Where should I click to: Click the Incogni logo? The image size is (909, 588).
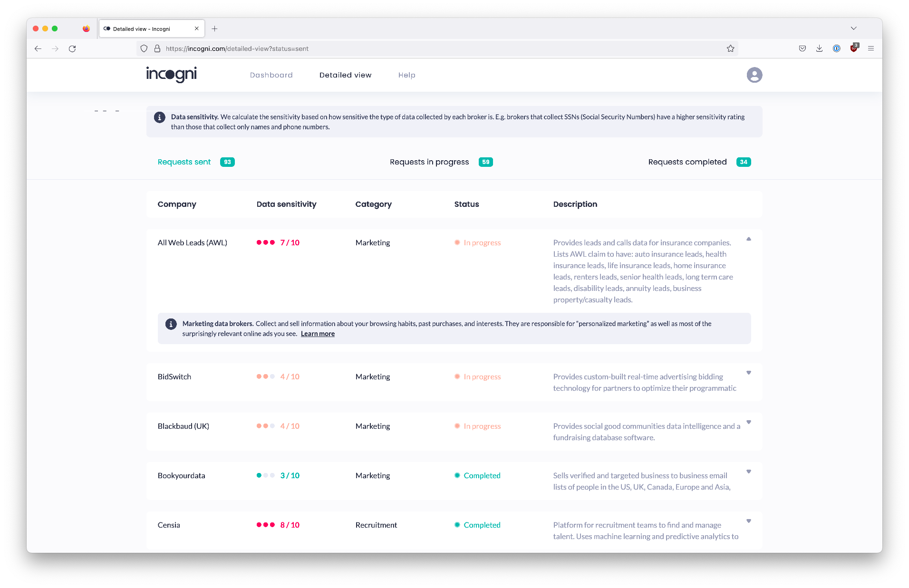click(x=171, y=75)
